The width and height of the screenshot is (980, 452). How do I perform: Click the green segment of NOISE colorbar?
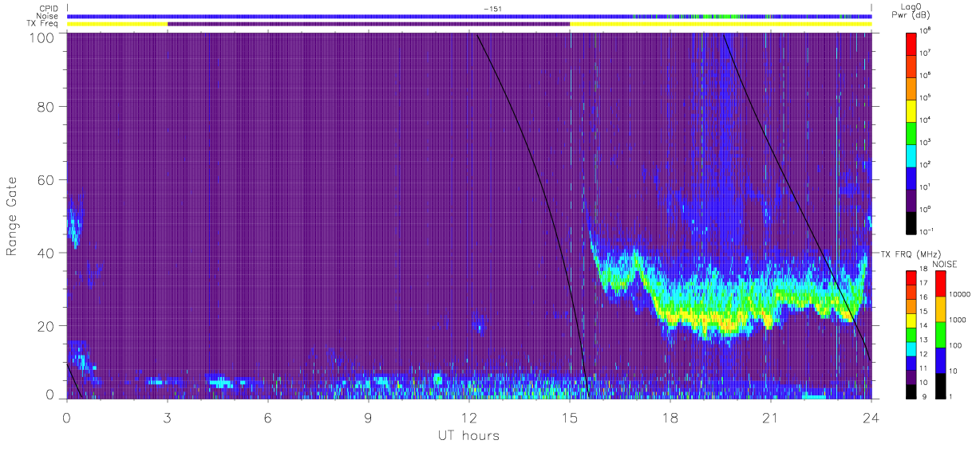coord(940,335)
